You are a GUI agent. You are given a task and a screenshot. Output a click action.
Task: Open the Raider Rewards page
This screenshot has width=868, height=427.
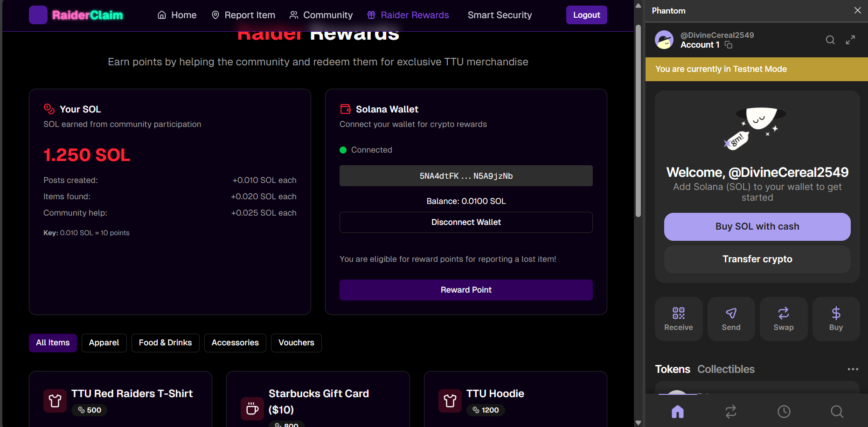point(408,15)
